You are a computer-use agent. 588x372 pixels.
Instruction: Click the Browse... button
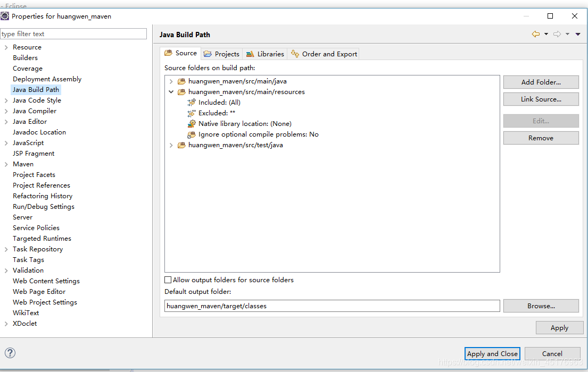pos(541,306)
